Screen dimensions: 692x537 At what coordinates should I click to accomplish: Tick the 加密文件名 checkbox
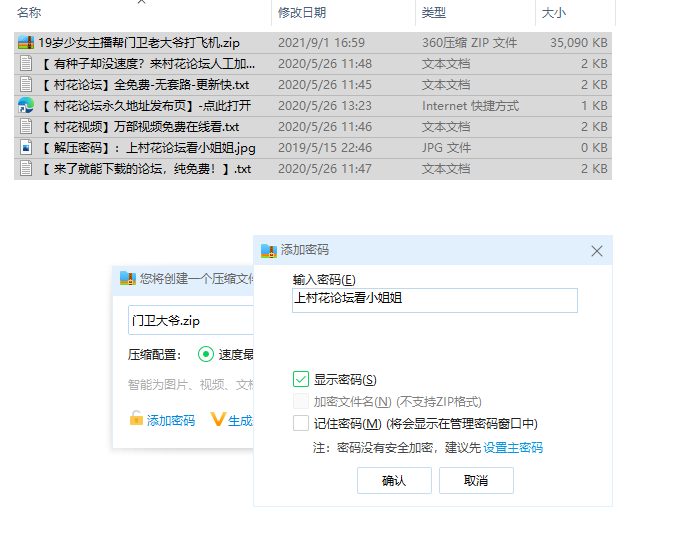coord(301,401)
